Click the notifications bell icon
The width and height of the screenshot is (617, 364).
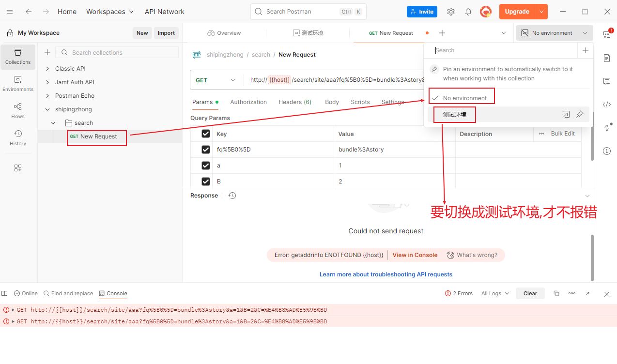[468, 12]
